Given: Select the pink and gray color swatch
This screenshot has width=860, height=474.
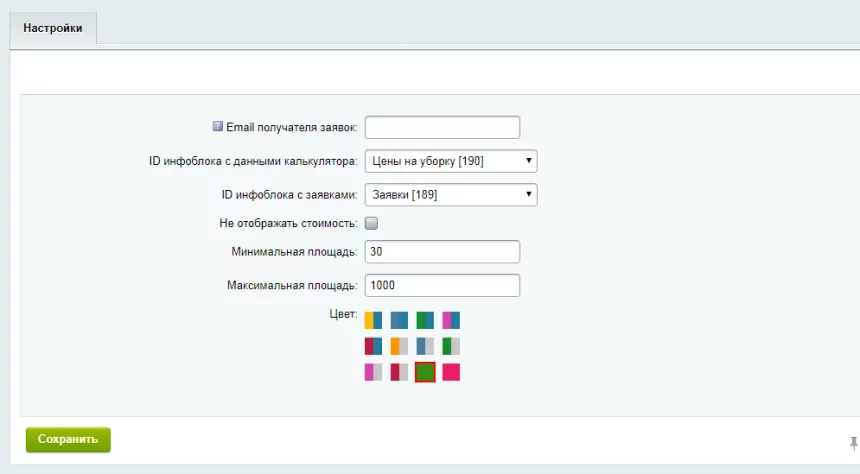Looking at the screenshot, I should 373,372.
